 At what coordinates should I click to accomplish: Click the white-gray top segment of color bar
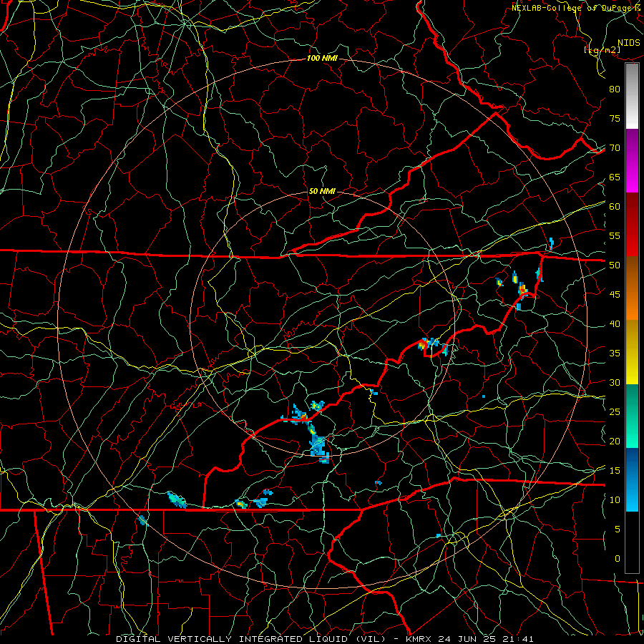point(632,96)
